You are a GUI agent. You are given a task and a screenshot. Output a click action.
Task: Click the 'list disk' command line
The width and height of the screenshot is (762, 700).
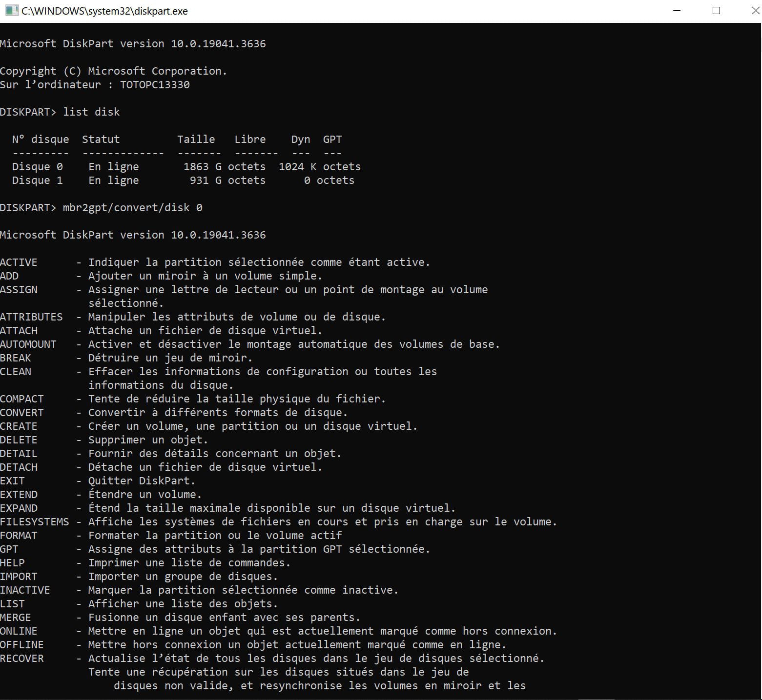click(x=91, y=112)
